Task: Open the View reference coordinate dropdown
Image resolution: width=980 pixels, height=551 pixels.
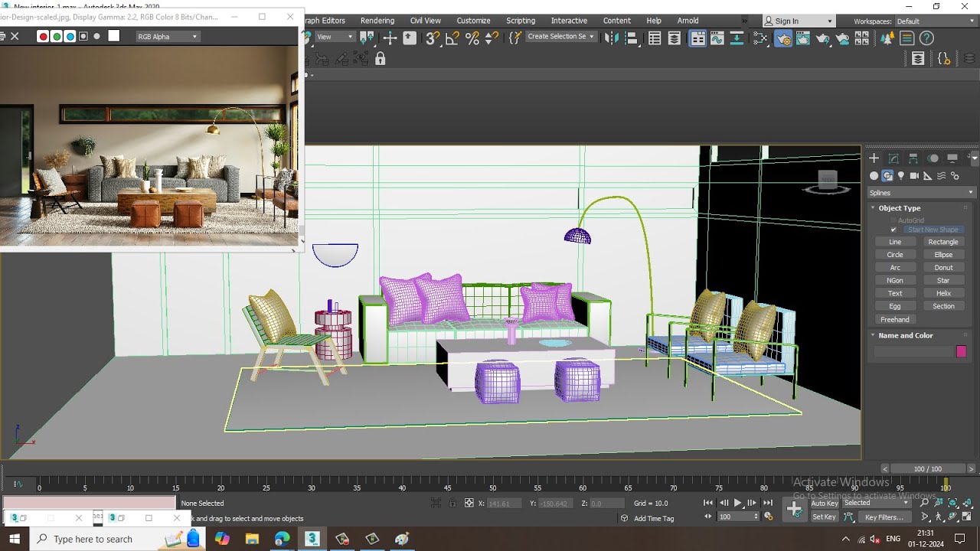Action: [335, 37]
